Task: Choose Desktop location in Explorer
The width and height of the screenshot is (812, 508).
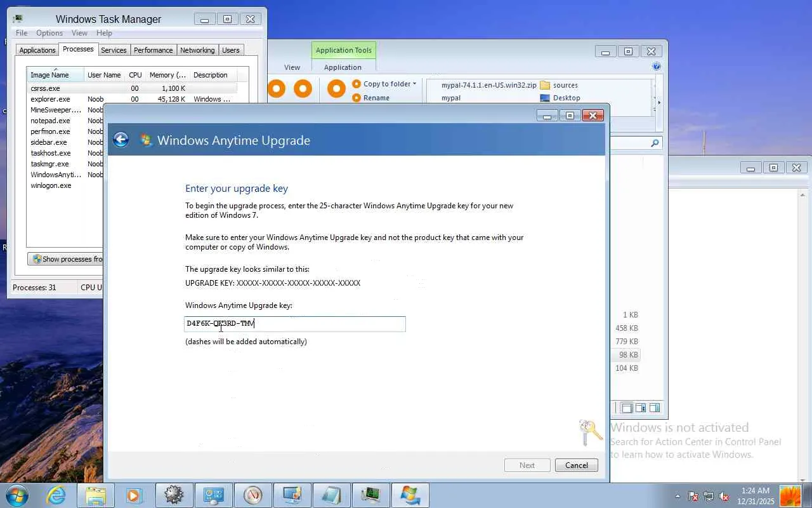Action: pyautogui.click(x=560, y=98)
